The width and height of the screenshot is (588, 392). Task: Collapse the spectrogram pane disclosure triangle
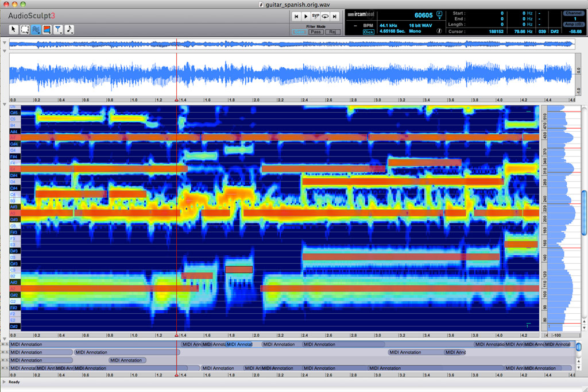coord(5,105)
